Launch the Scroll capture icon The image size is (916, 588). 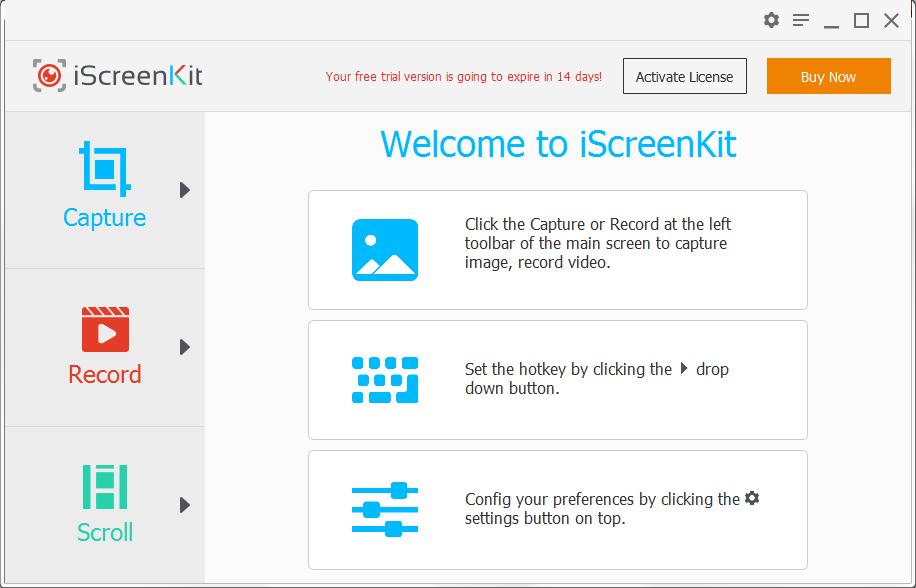coord(105,486)
